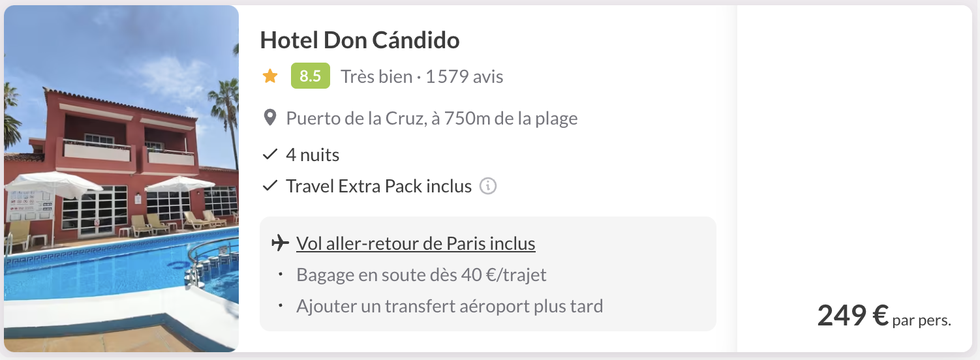The image size is (980, 360).
Task: Click the 249 € par pers. price
Action: click(884, 316)
